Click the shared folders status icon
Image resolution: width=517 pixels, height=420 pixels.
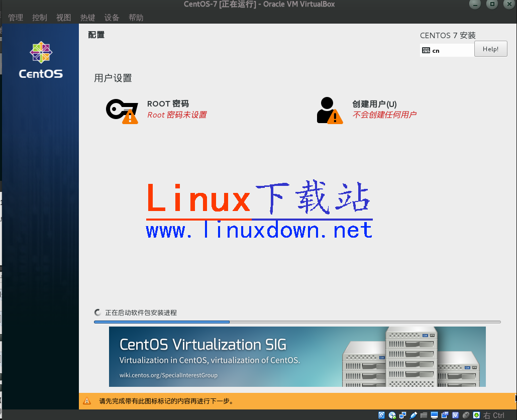click(x=424, y=415)
